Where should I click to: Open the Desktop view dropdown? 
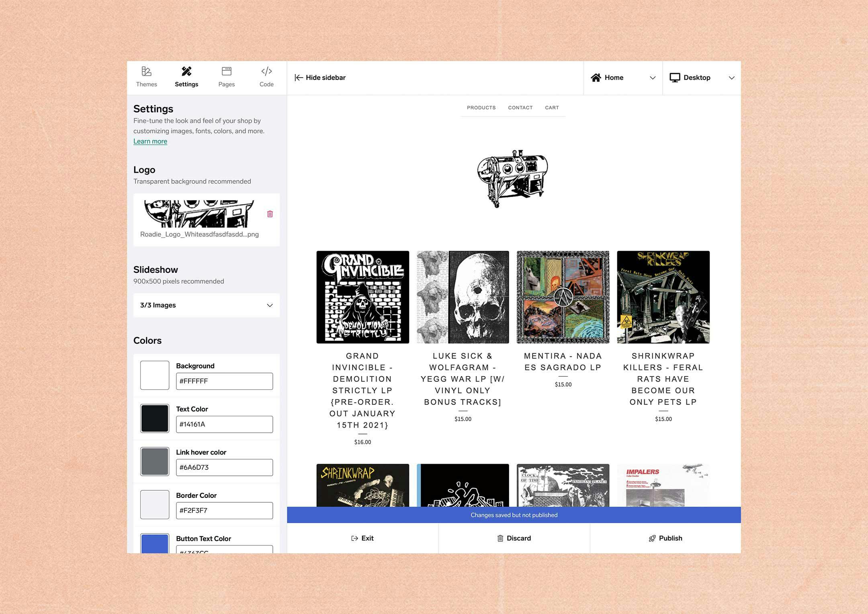[x=731, y=78]
